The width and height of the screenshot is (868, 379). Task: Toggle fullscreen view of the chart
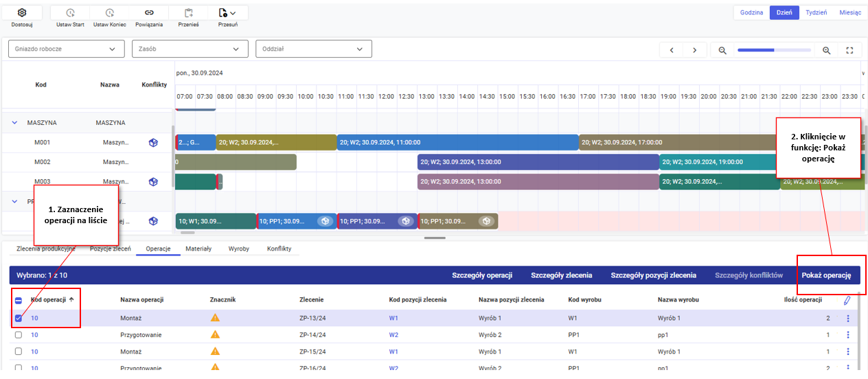coord(849,50)
